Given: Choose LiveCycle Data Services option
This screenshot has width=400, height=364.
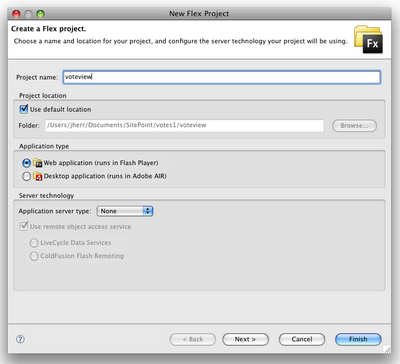Looking at the screenshot, I should tap(34, 243).
